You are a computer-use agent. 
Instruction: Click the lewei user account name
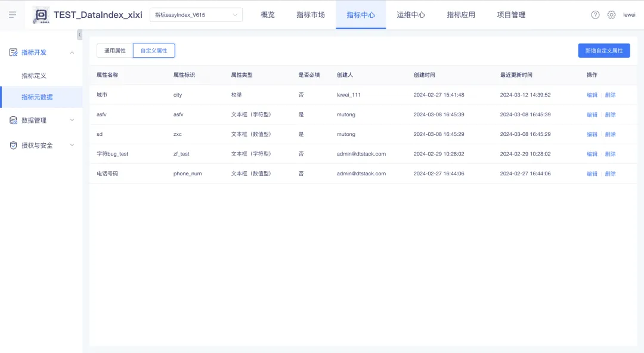629,15
